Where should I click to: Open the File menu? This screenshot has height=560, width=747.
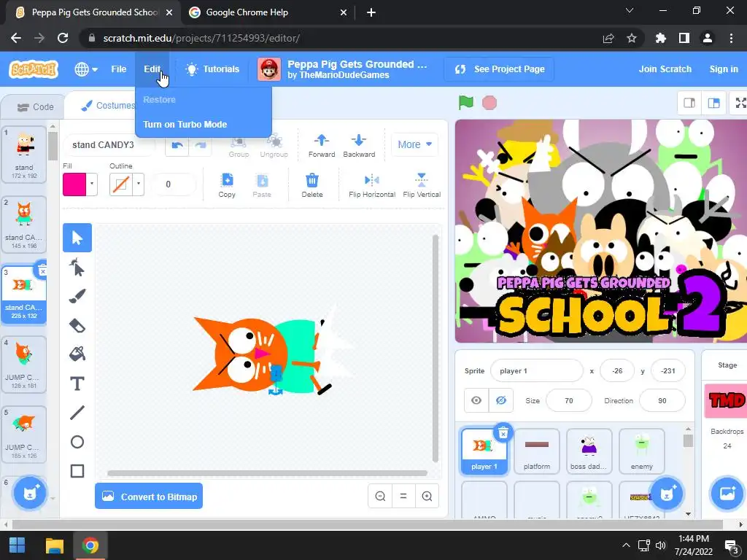coord(119,69)
